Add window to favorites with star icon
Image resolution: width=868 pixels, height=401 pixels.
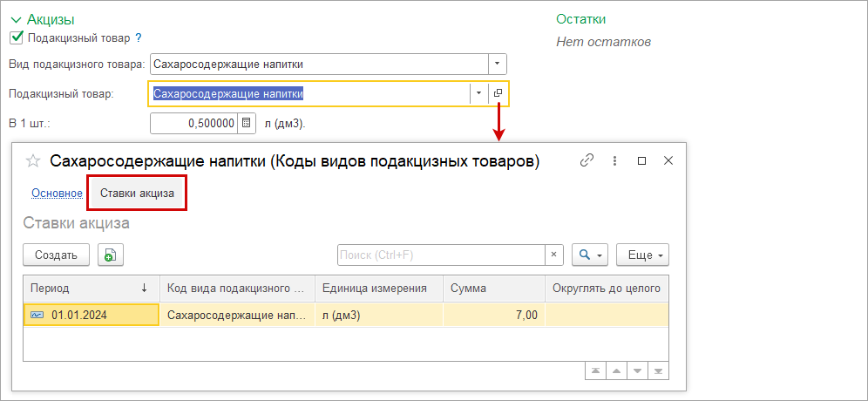(33, 160)
